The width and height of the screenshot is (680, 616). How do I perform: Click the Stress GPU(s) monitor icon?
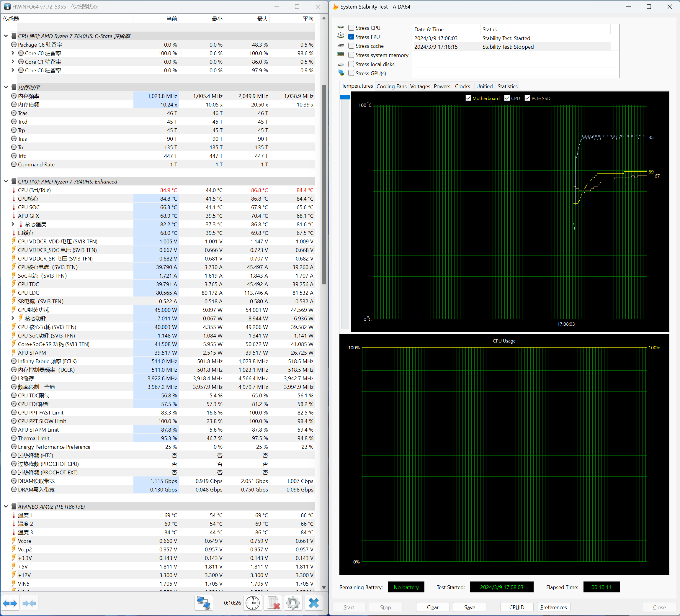pyautogui.click(x=341, y=73)
